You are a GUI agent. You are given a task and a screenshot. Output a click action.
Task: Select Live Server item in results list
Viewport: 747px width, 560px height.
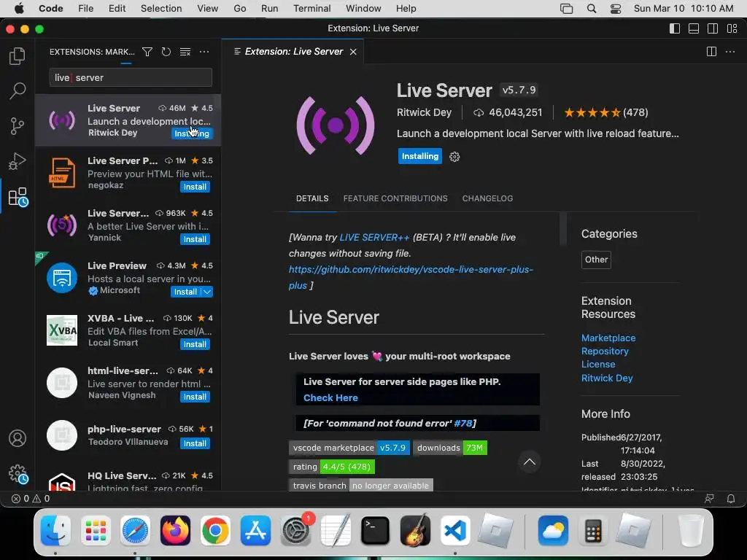coord(128,120)
